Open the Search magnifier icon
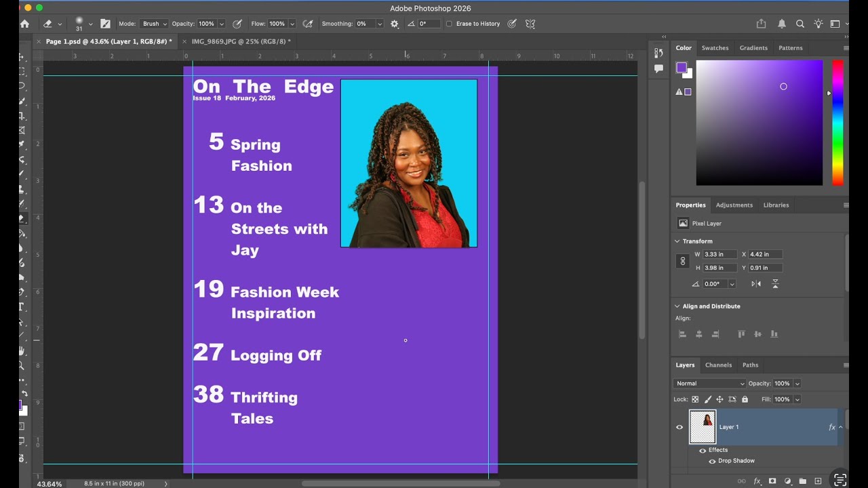Image resolution: width=868 pixels, height=488 pixels. [x=800, y=24]
